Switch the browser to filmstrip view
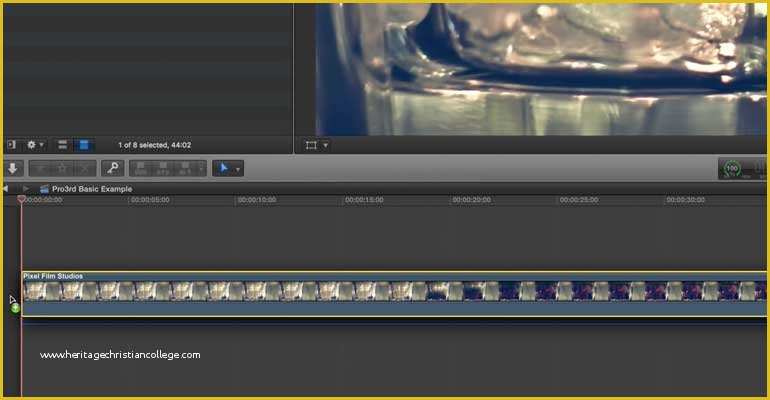Image resolution: width=770 pixels, height=400 pixels. 83,145
